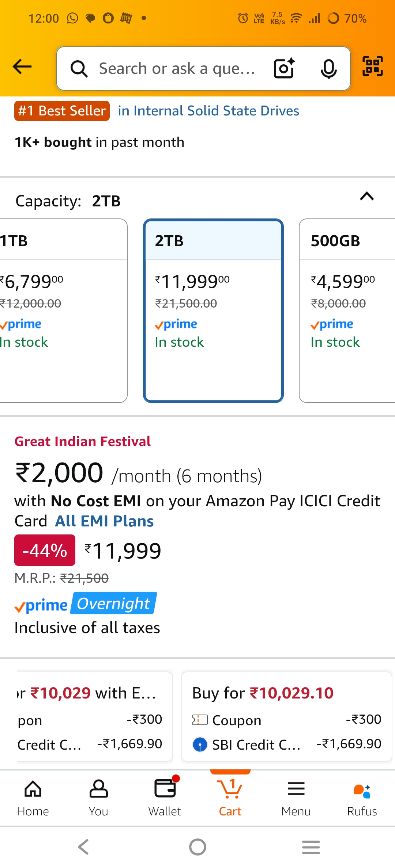Select the 2TB capacity option

pyautogui.click(x=213, y=311)
